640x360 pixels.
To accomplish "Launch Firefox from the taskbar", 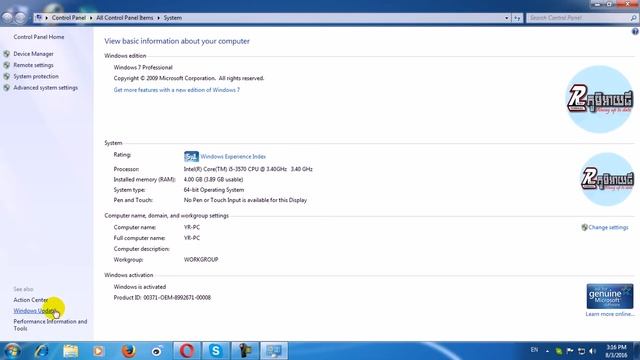I will click(129, 351).
